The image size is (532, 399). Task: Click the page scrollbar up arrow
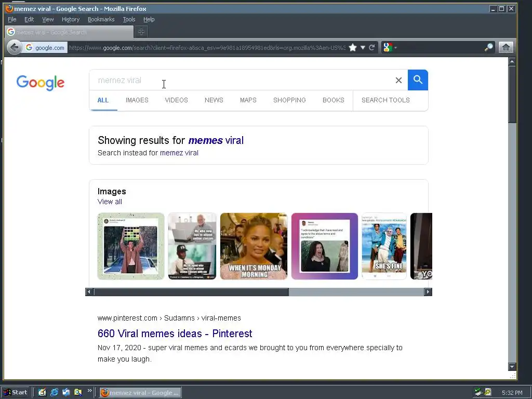[x=512, y=61]
